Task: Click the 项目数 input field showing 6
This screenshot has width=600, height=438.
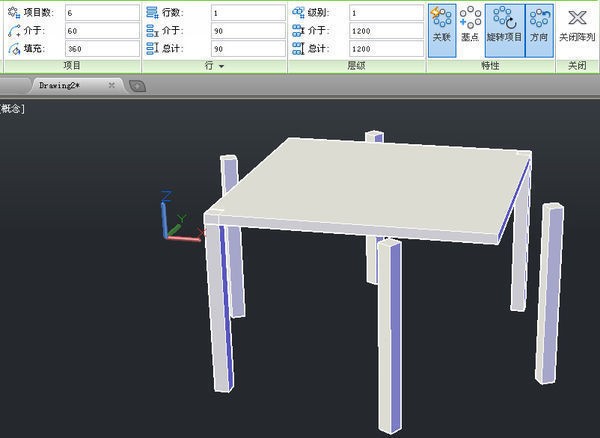Action: tap(101, 13)
